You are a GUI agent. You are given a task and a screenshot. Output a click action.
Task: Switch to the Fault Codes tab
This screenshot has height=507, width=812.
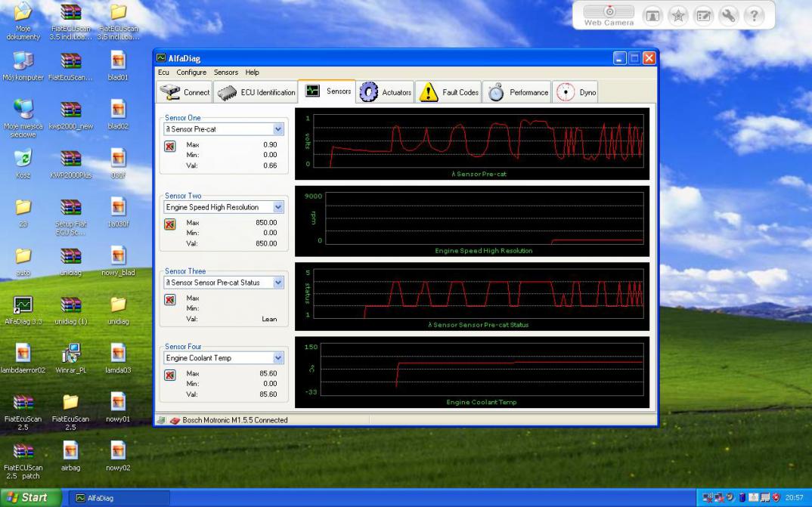[x=449, y=92]
